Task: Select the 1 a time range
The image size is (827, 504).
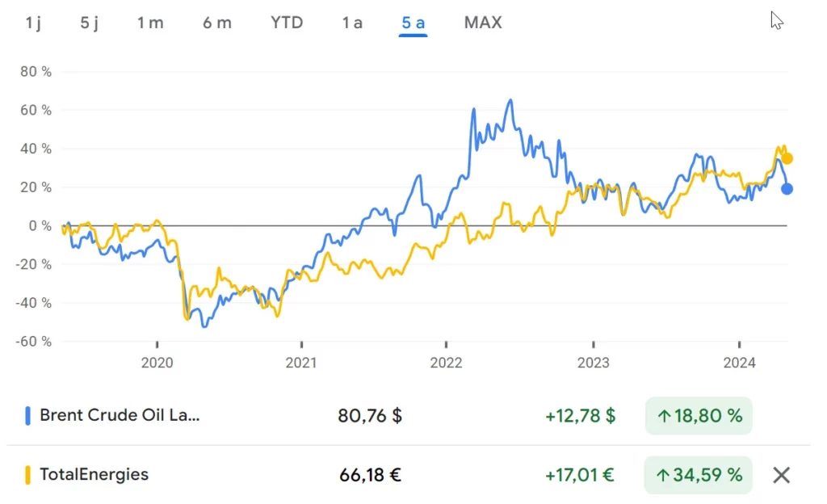Action: tap(351, 23)
